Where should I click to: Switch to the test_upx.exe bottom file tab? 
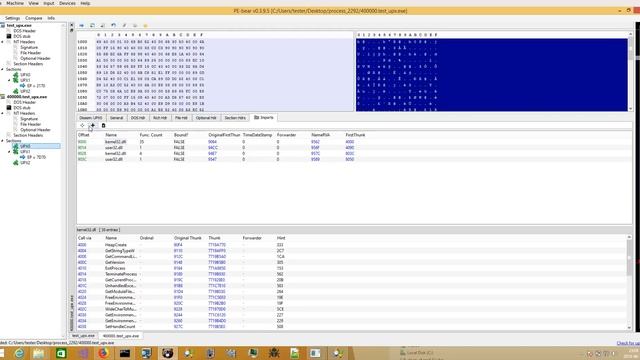(83, 336)
